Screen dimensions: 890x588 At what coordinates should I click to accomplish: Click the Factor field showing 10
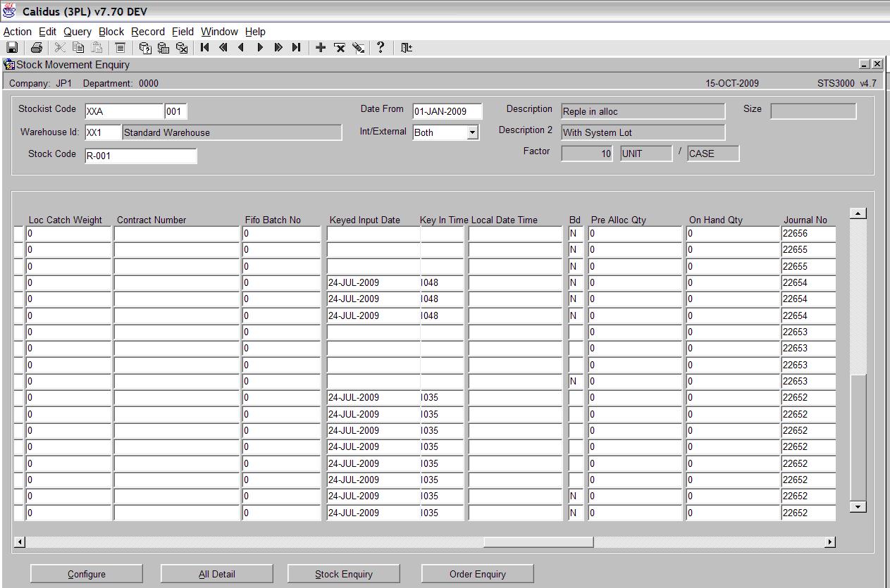pos(587,154)
